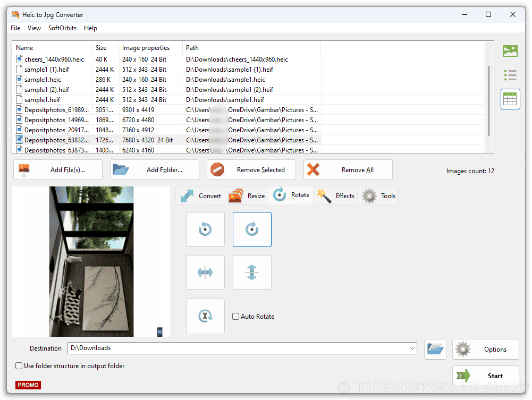Select the sample1.heif file name
The image size is (532, 400).
pyautogui.click(x=42, y=100)
